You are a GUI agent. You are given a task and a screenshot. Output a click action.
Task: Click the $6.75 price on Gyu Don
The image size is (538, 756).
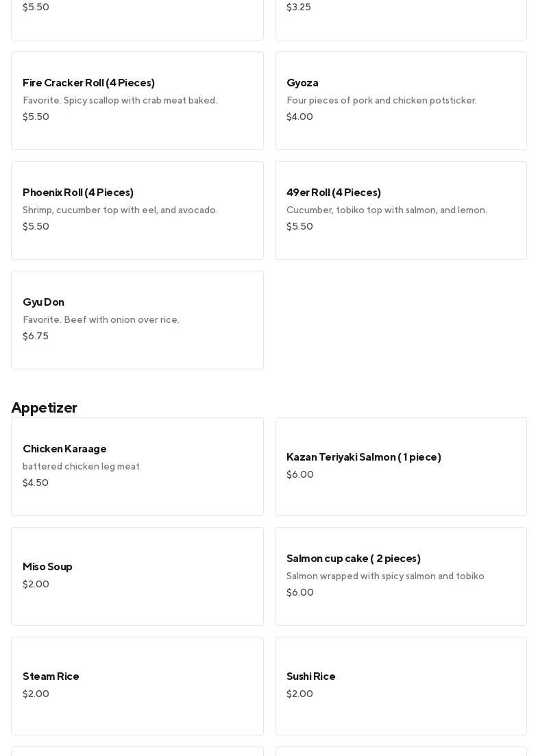click(36, 336)
